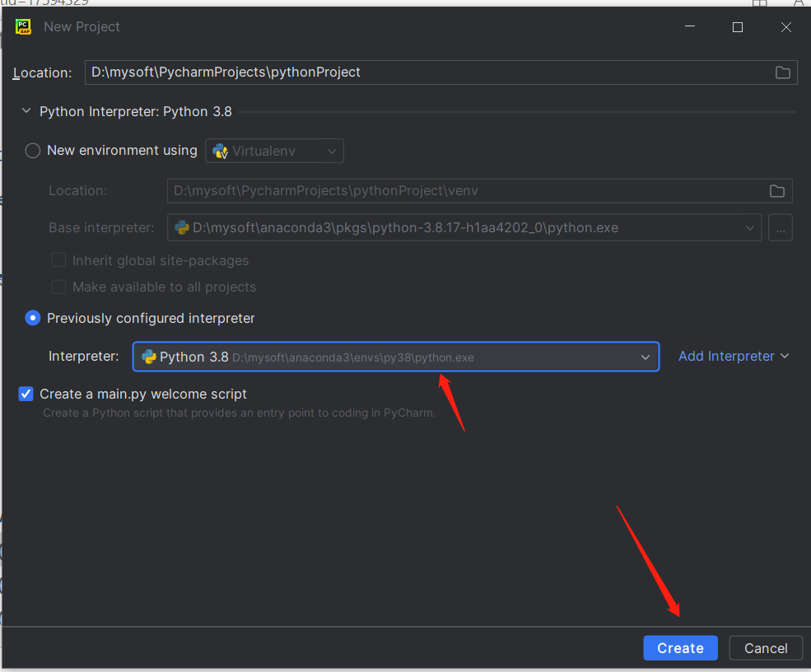Screen dimensions: 811x672
Task: Open the Add Interpreter dropdown
Action: tap(734, 356)
